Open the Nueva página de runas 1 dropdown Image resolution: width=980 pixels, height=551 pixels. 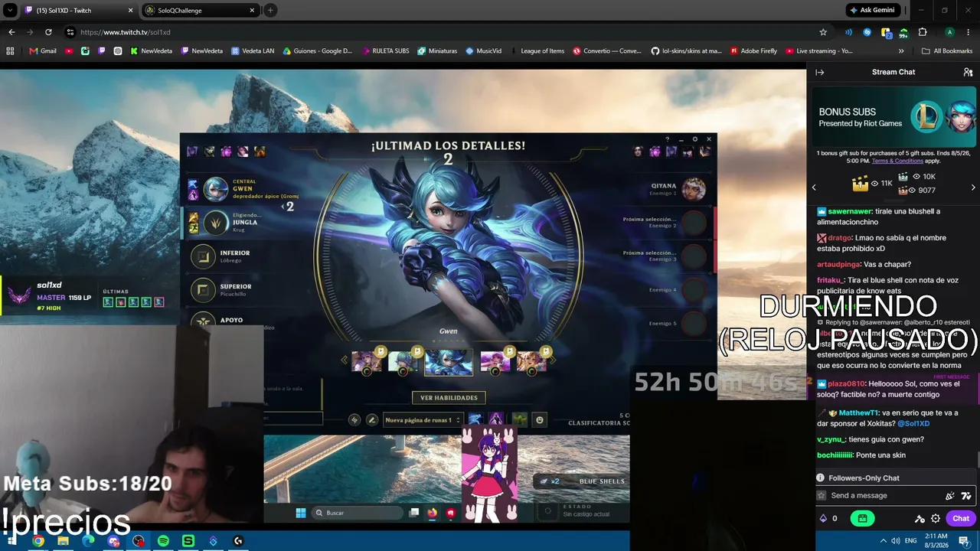tap(423, 419)
